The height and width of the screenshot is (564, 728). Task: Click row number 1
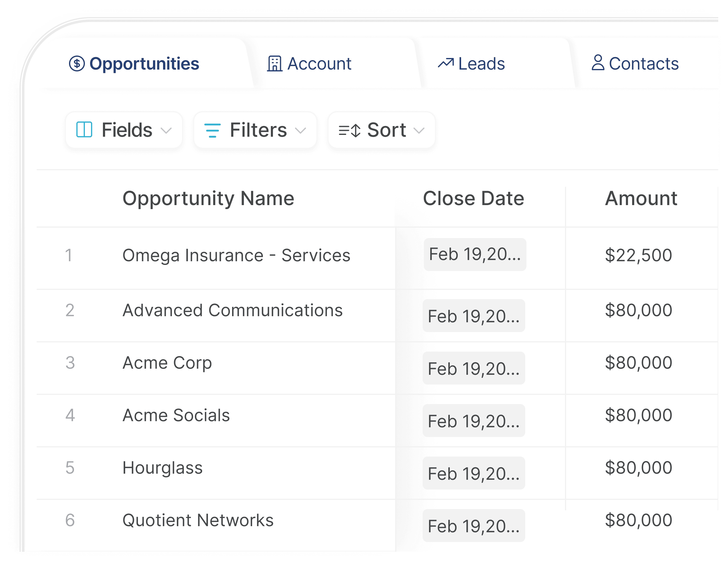tap(69, 255)
